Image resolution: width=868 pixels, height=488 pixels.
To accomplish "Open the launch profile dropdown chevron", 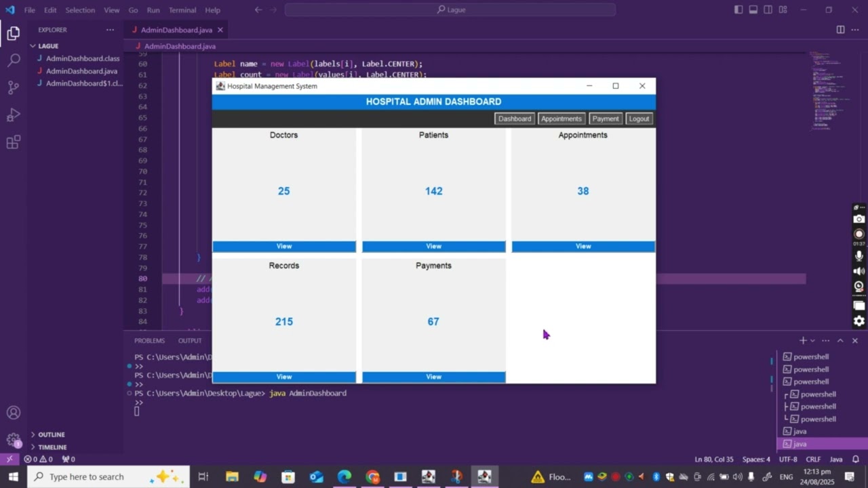I will click(x=812, y=340).
